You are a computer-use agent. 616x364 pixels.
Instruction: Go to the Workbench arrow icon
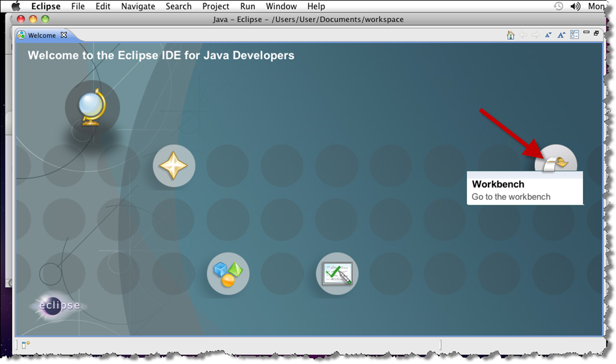pyautogui.click(x=555, y=159)
